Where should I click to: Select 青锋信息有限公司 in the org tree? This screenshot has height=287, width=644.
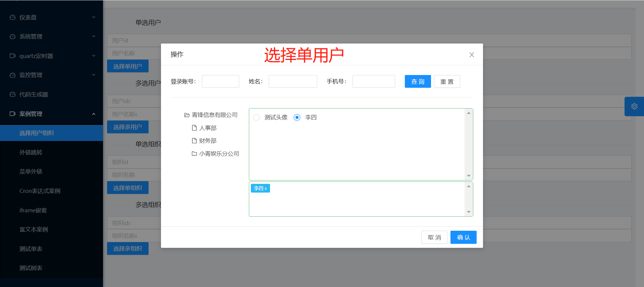tap(215, 115)
